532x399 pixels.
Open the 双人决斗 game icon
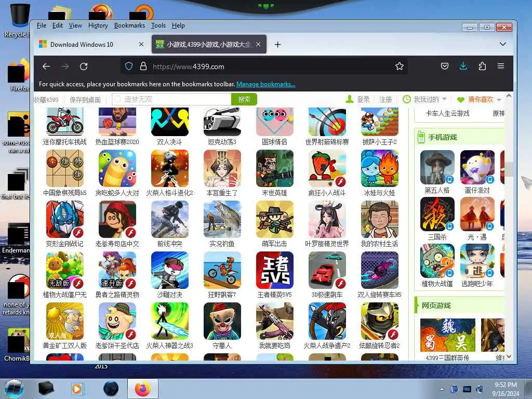click(170, 122)
